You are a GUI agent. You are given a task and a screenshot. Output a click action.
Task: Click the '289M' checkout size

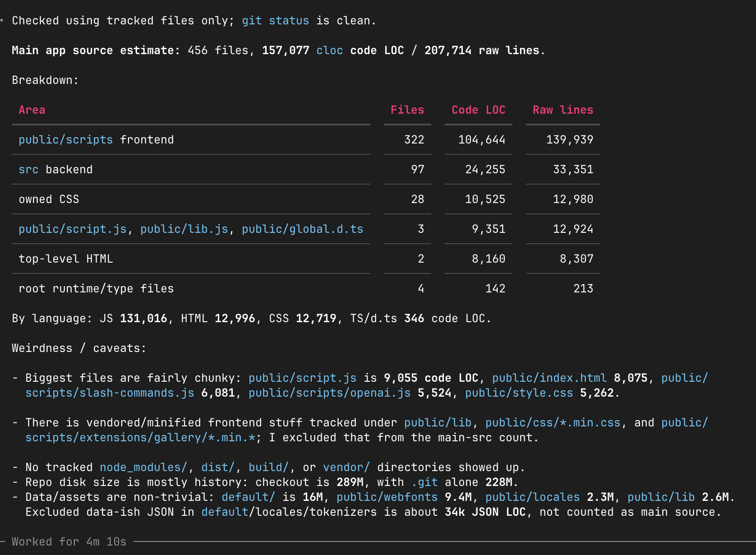350,482
